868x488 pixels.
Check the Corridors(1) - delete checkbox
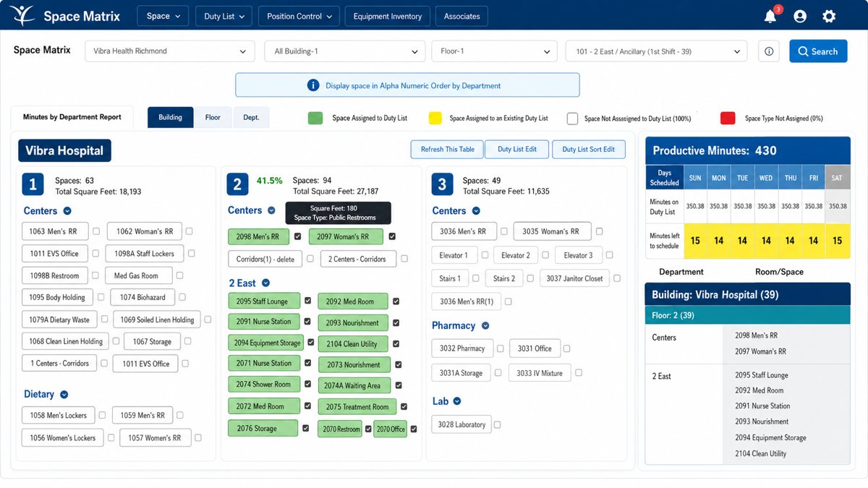coord(310,258)
